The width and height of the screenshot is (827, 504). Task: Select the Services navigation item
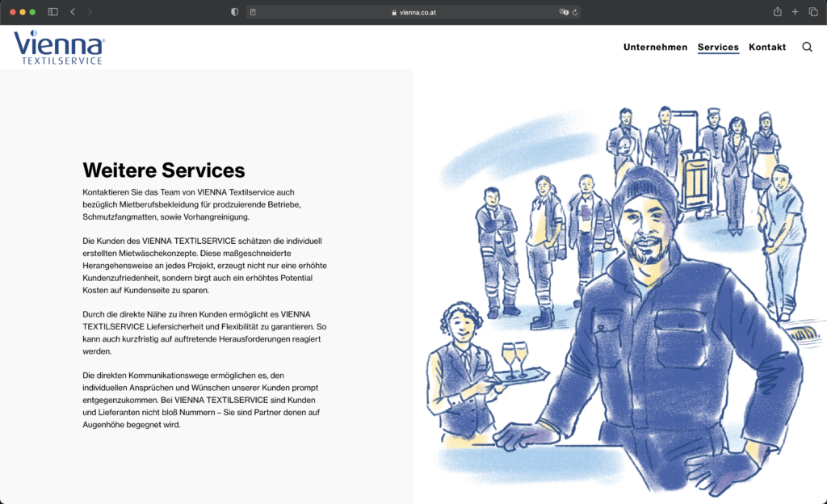click(718, 47)
